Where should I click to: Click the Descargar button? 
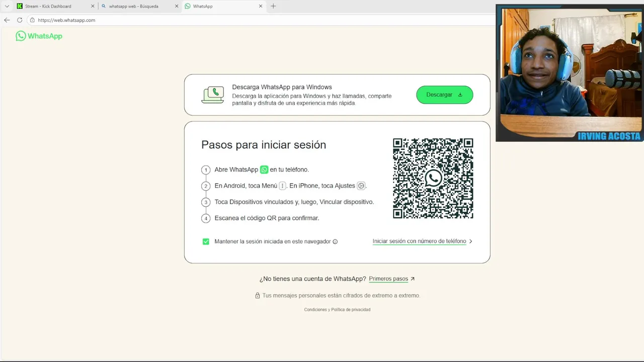pyautogui.click(x=444, y=95)
